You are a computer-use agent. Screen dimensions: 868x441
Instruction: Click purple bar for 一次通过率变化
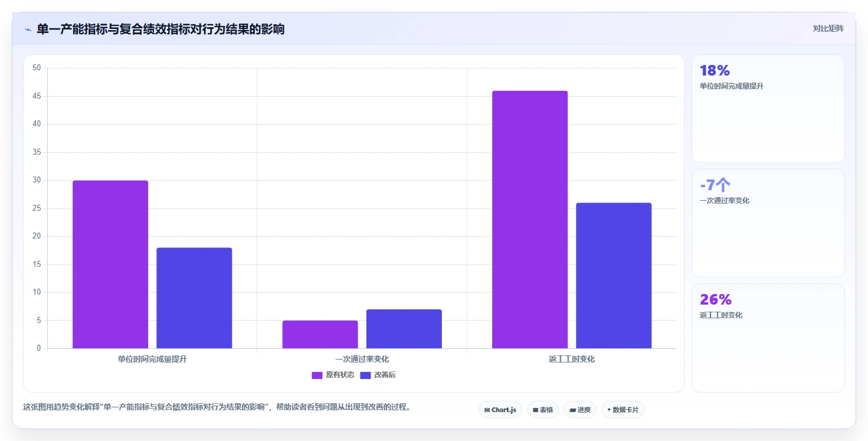pos(320,334)
